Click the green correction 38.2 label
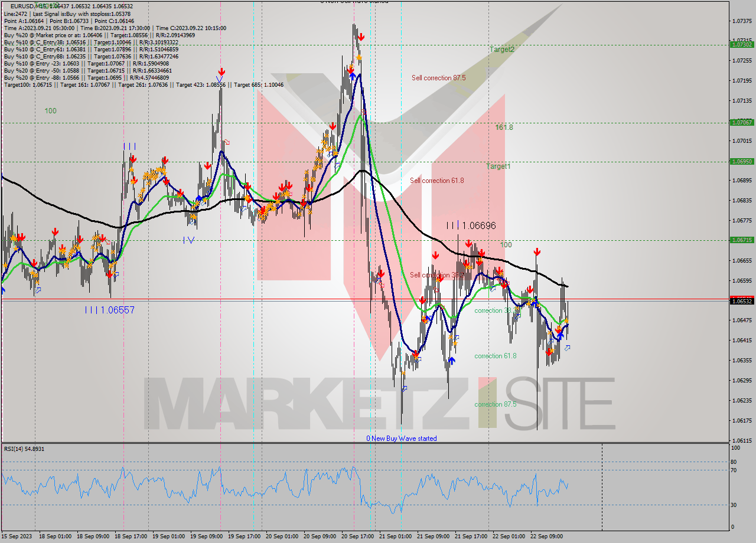Screen dimensions: 756x543 tap(495, 310)
